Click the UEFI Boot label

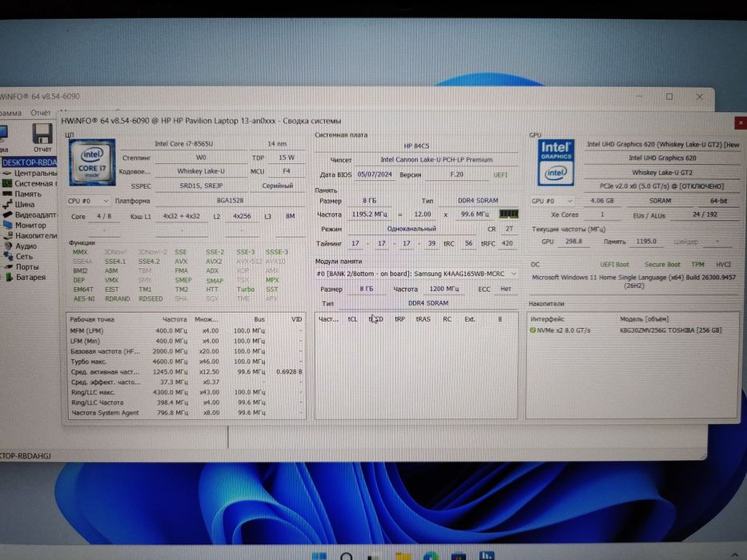614,265
